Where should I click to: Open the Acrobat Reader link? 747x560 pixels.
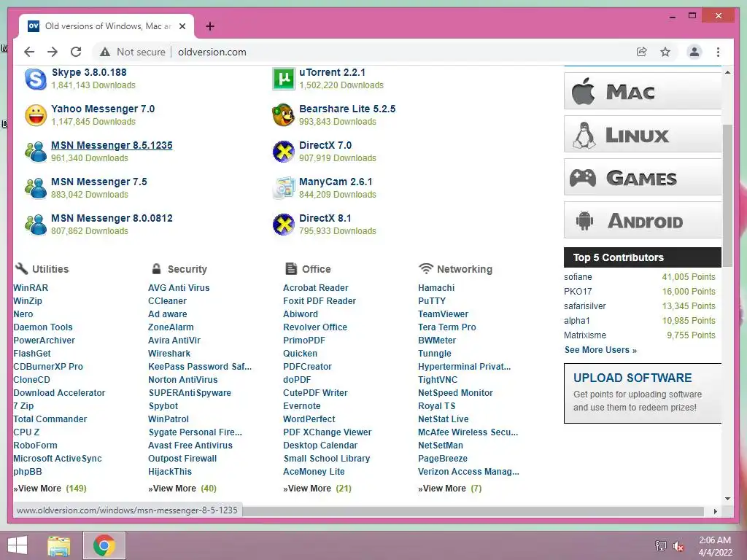point(315,287)
